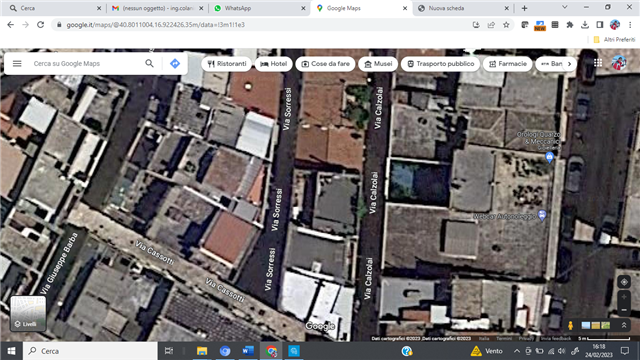Screen dimensions: 640x360
Task: Switch to the Gmail nessun oggetto tab
Action: [158, 8]
